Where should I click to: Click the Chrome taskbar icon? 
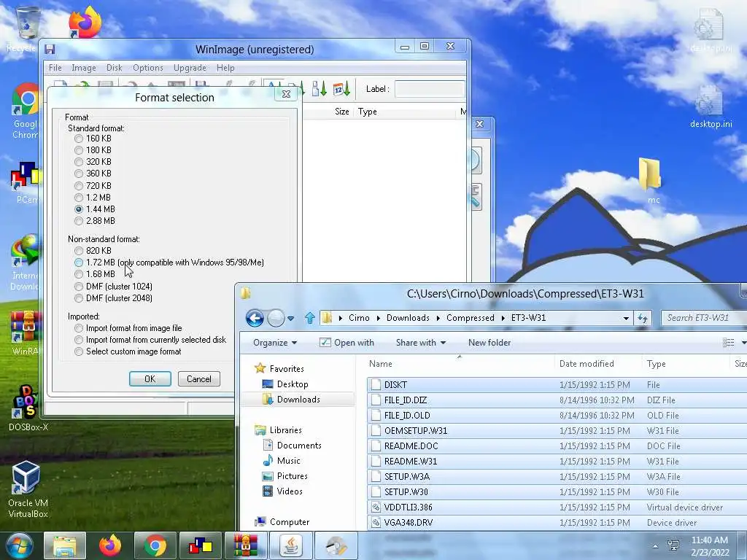pyautogui.click(x=155, y=545)
